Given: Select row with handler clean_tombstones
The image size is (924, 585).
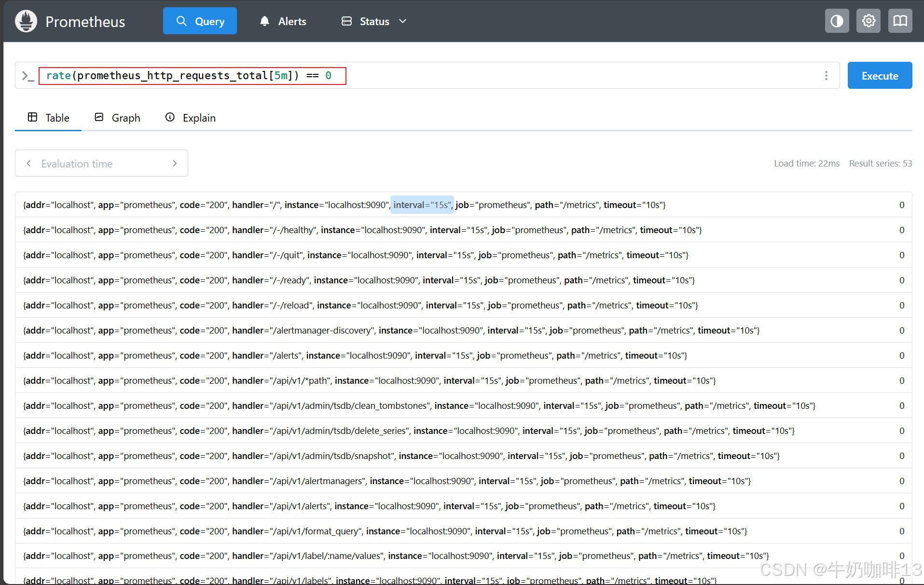Looking at the screenshot, I should [463, 405].
